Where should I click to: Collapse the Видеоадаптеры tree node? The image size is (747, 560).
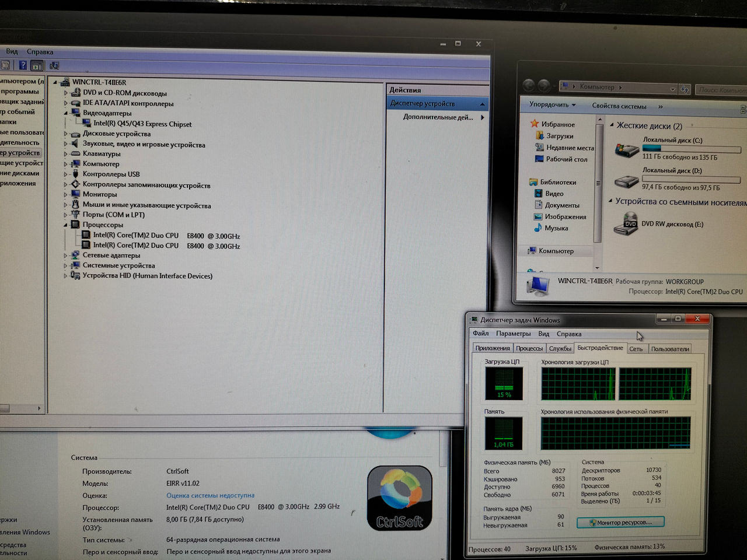coord(64,113)
